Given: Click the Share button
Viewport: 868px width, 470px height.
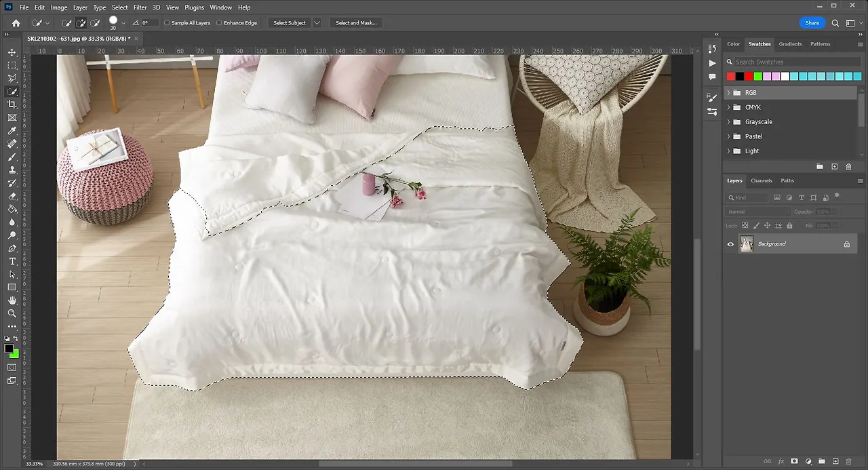Looking at the screenshot, I should tap(812, 23).
